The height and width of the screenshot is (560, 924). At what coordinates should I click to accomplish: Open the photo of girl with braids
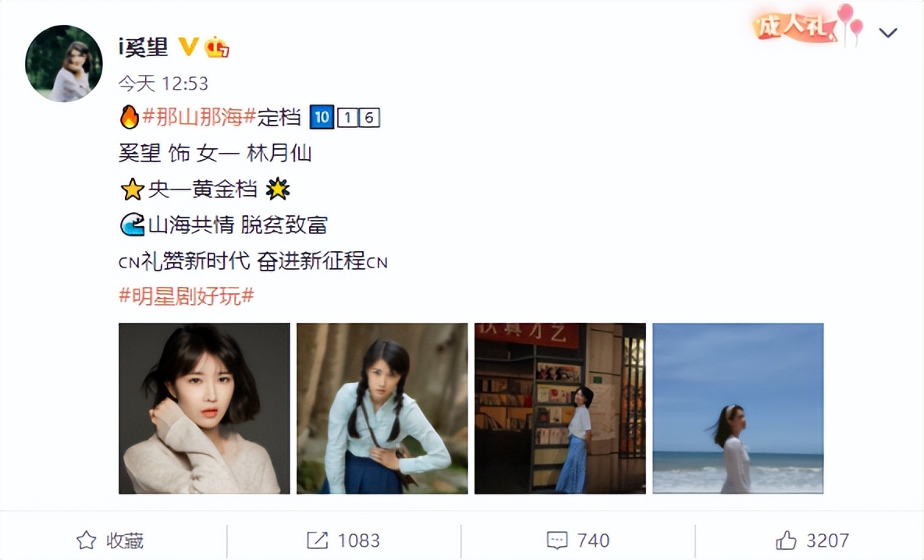coord(382,408)
